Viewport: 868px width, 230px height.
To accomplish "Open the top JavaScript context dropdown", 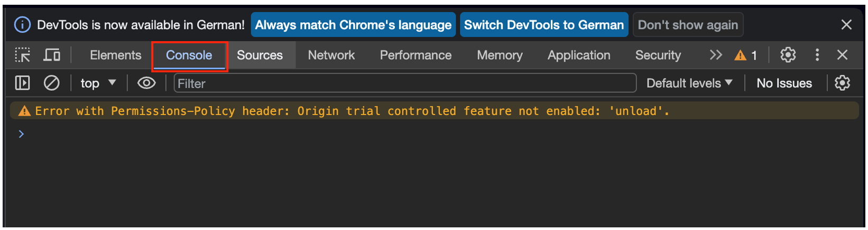I will 98,83.
